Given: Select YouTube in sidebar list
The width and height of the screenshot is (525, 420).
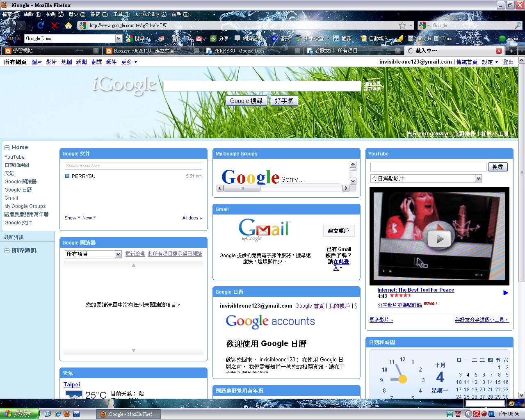Looking at the screenshot, I should pos(15,157).
